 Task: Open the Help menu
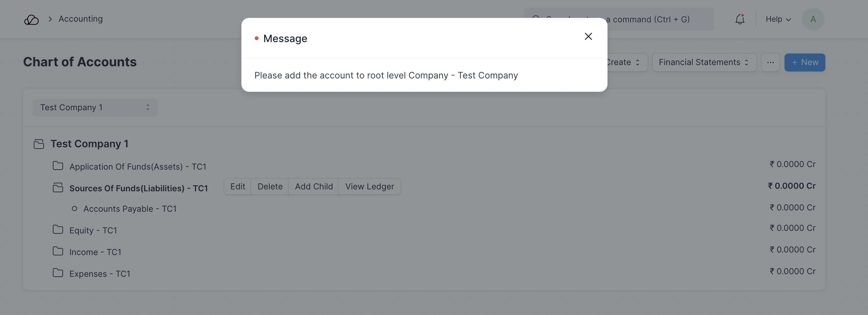778,19
